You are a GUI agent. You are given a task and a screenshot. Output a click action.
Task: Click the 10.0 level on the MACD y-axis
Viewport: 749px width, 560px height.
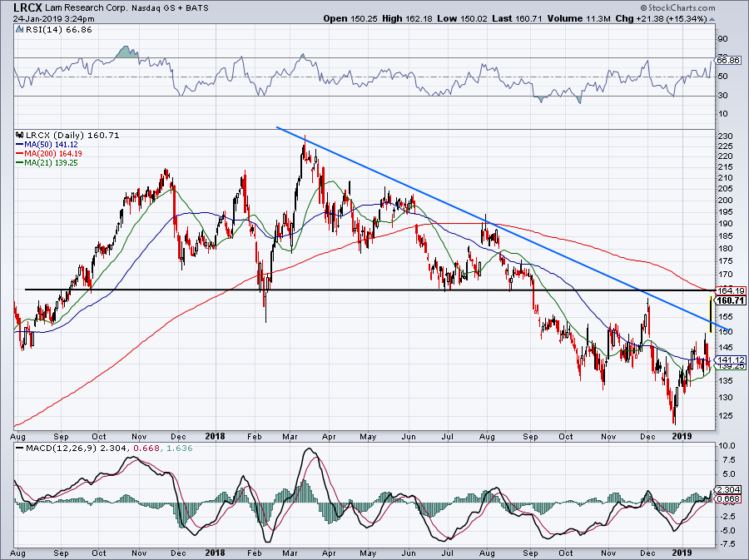[x=727, y=446]
